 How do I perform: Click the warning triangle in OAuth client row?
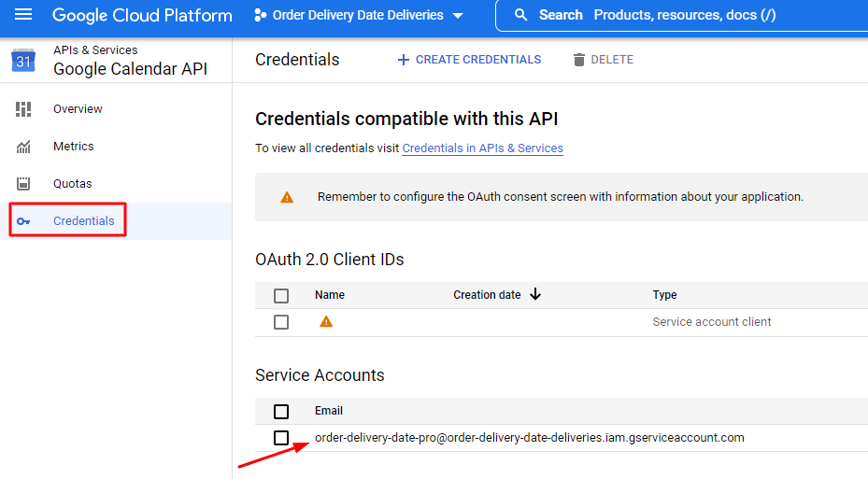(326, 322)
